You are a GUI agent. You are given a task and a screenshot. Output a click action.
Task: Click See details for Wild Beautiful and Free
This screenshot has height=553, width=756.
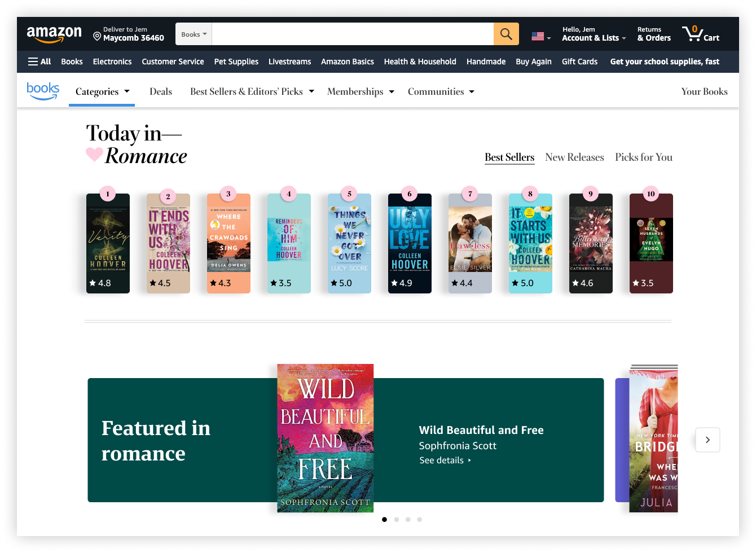[445, 460]
